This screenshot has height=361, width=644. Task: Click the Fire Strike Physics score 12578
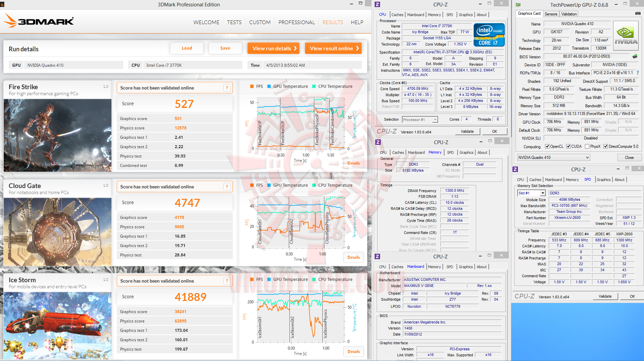tap(180, 128)
